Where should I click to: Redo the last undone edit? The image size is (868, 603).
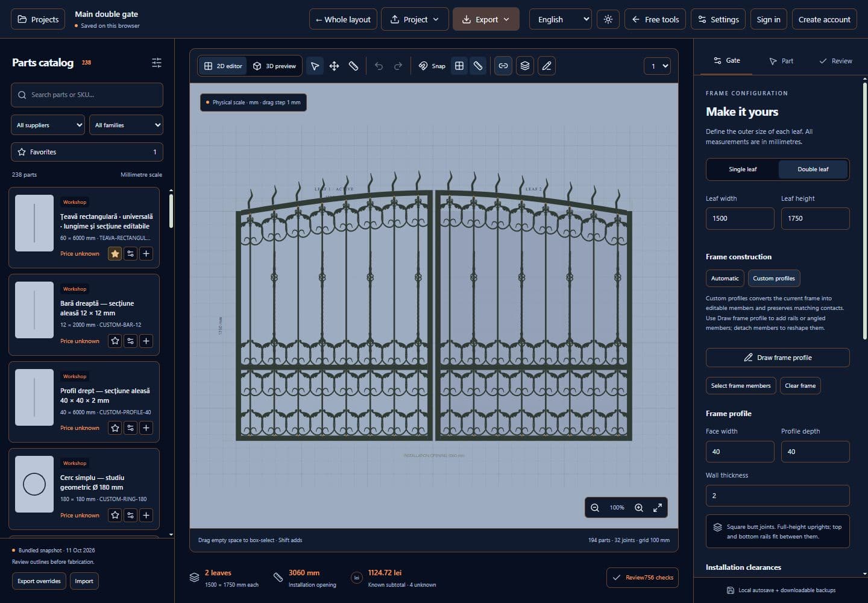pos(398,66)
